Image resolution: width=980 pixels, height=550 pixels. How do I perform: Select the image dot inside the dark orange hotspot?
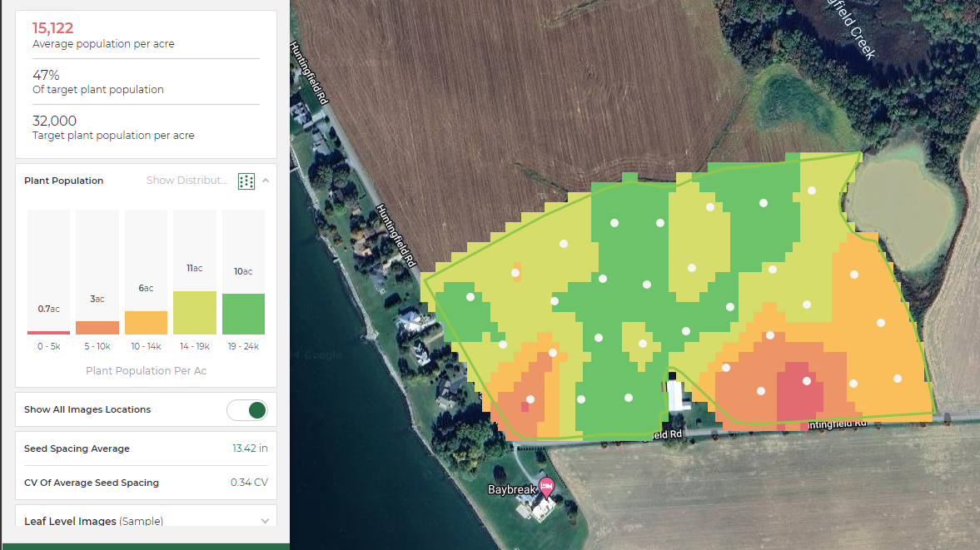click(x=806, y=380)
